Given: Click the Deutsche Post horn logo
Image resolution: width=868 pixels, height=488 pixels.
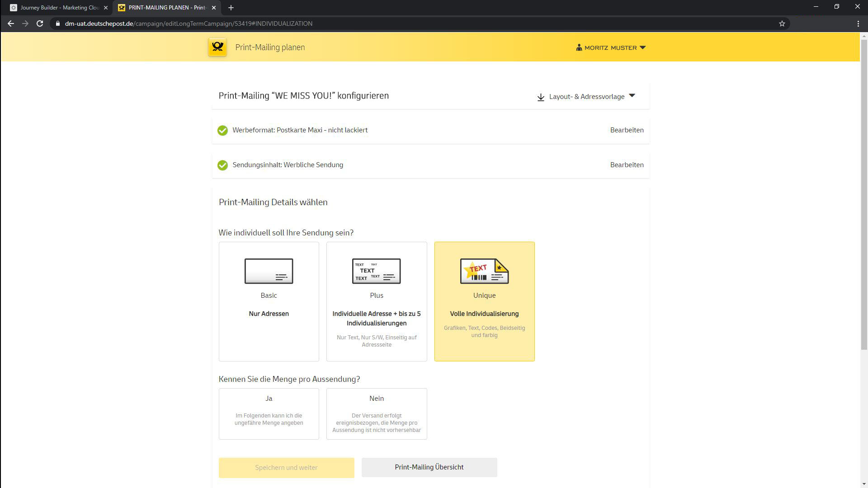Looking at the screenshot, I should [x=217, y=47].
